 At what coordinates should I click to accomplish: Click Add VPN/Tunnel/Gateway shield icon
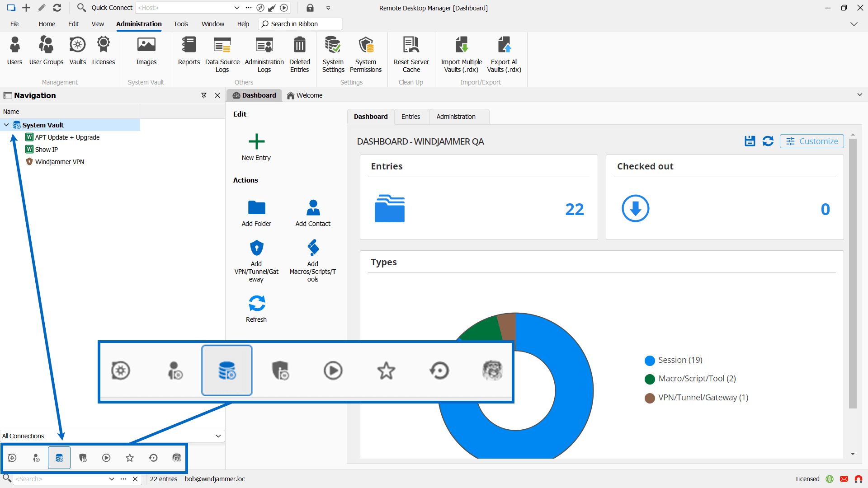(256, 248)
